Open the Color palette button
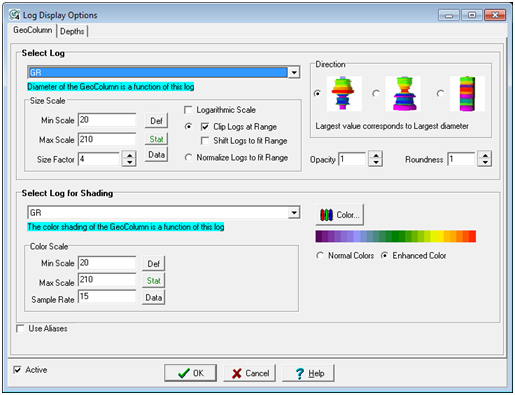Screen dimensions: 515x395 click(339, 215)
